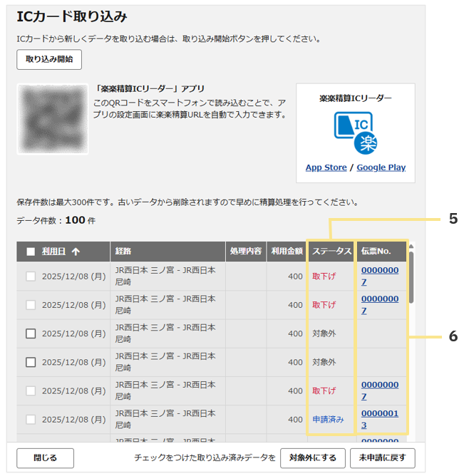Close the dialog with the 閉じる button
Image resolution: width=469 pixels, height=476 pixels.
tap(45, 458)
